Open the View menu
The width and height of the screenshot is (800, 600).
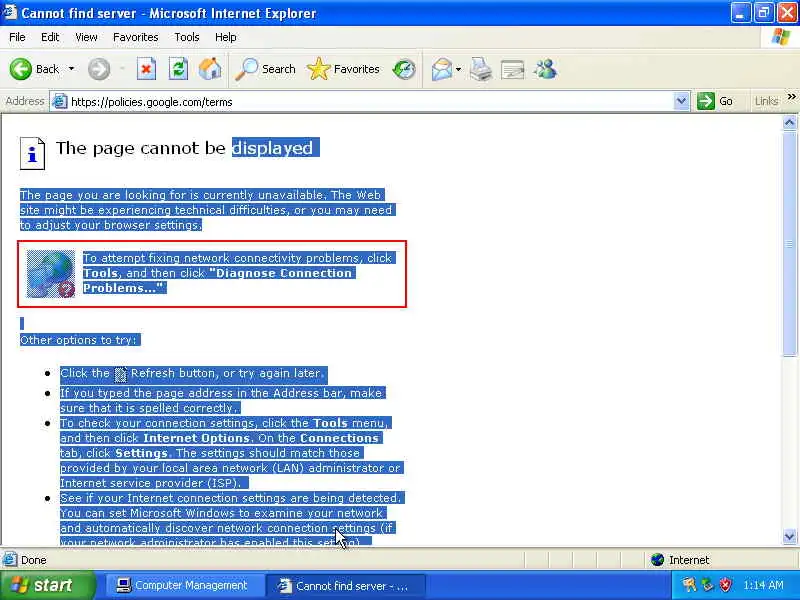(x=86, y=37)
